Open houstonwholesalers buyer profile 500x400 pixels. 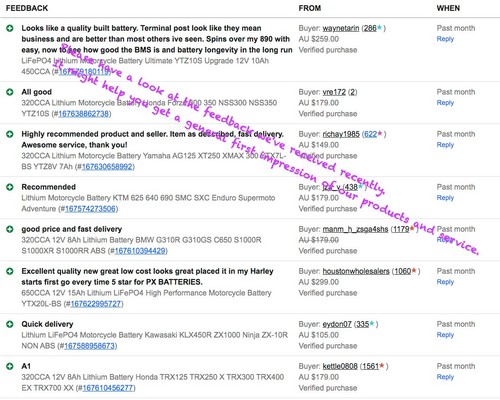[356, 271]
